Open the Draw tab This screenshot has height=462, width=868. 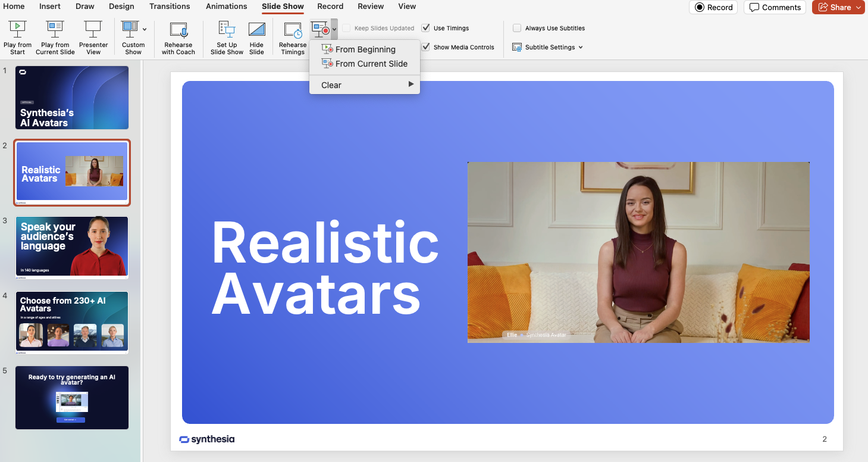[x=85, y=6]
